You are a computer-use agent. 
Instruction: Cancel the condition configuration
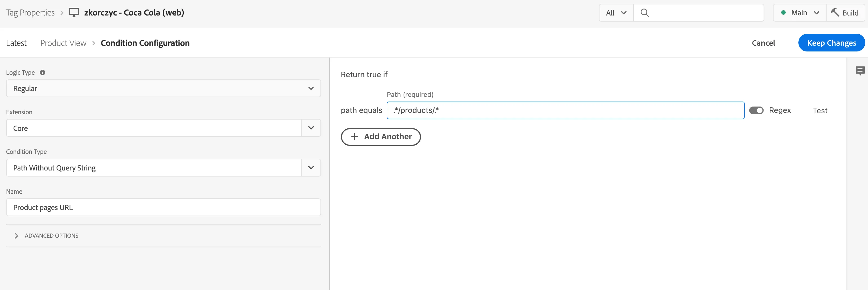pyautogui.click(x=763, y=43)
